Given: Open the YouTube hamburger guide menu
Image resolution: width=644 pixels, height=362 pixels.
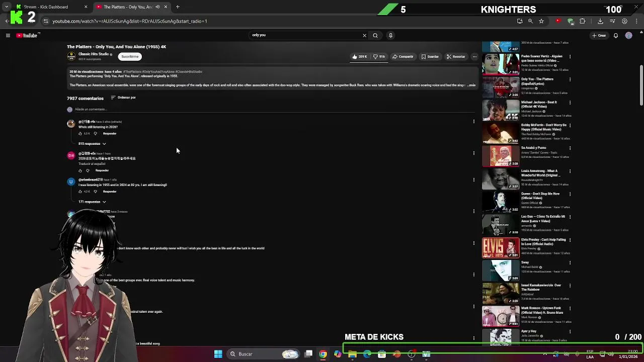Looking at the screenshot, I should (x=8, y=35).
